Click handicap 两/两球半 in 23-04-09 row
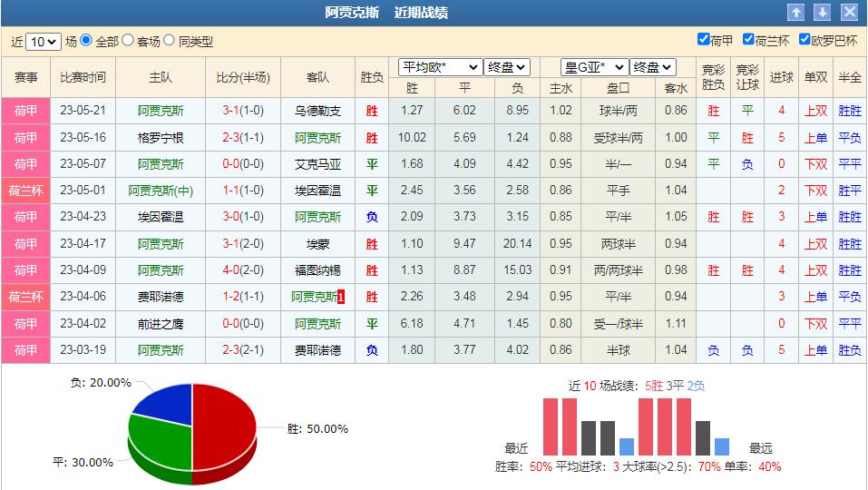 pos(619,270)
